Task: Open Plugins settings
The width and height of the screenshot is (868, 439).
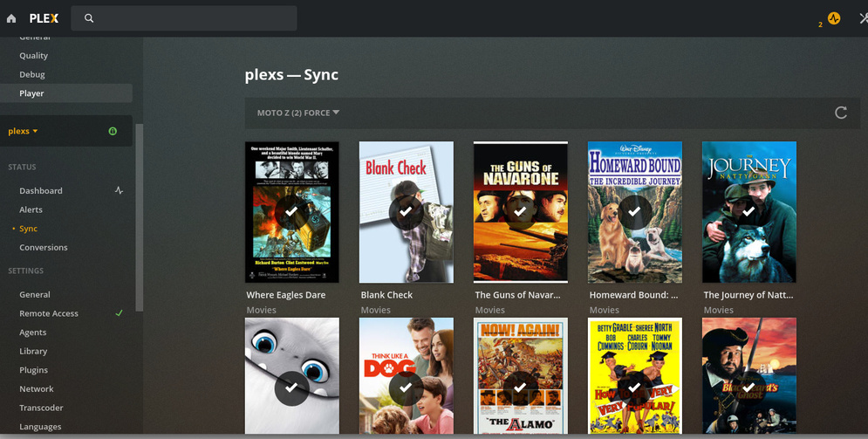Action: 34,370
